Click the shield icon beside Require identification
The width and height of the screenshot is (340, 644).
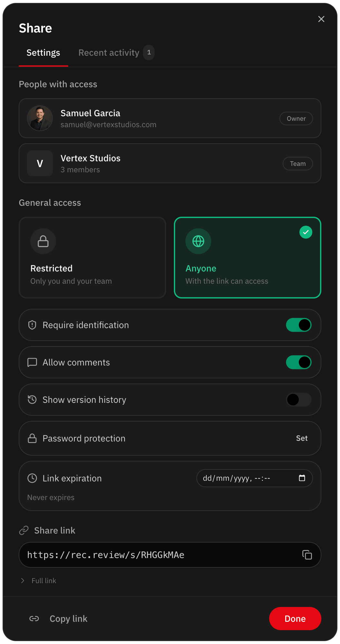point(32,325)
